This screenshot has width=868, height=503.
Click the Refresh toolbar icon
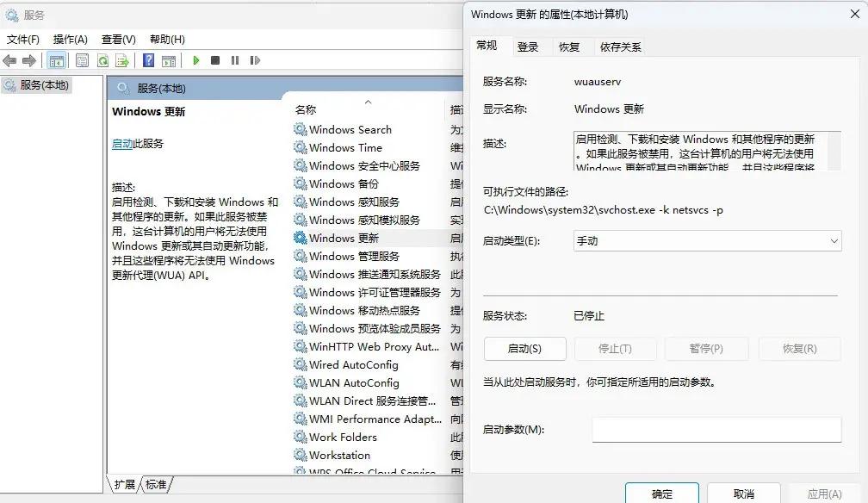pyautogui.click(x=102, y=60)
